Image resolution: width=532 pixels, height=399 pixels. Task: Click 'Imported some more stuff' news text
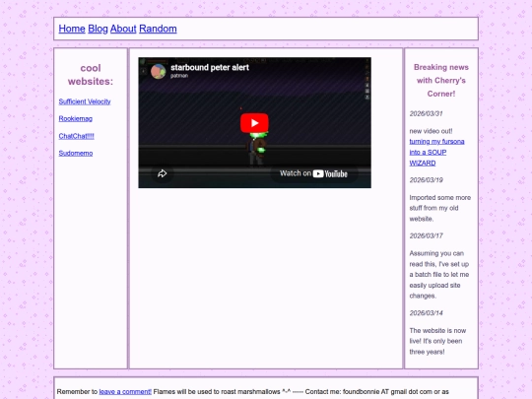440,208
